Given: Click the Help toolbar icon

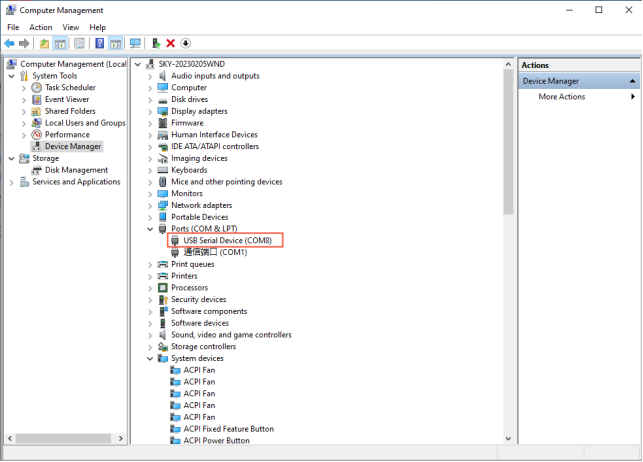Looking at the screenshot, I should (99, 44).
